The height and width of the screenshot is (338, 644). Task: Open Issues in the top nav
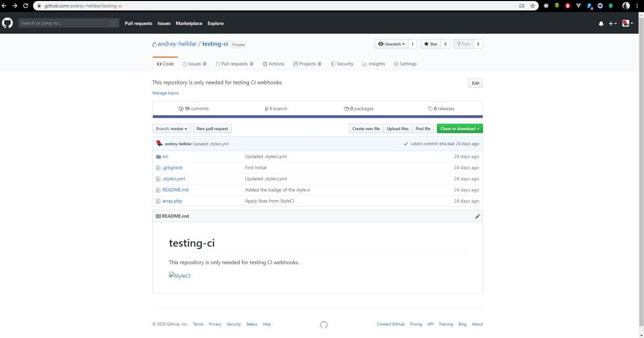coord(164,24)
